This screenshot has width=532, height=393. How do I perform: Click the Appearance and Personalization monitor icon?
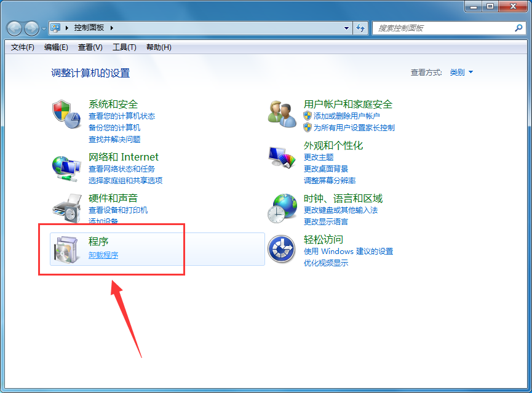(x=282, y=159)
